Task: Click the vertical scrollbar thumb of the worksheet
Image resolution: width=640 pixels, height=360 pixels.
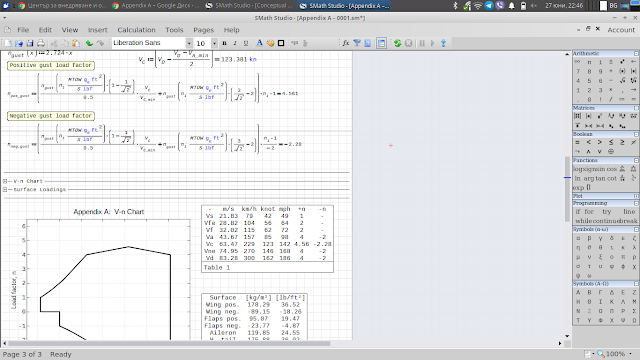Action: (x=567, y=189)
